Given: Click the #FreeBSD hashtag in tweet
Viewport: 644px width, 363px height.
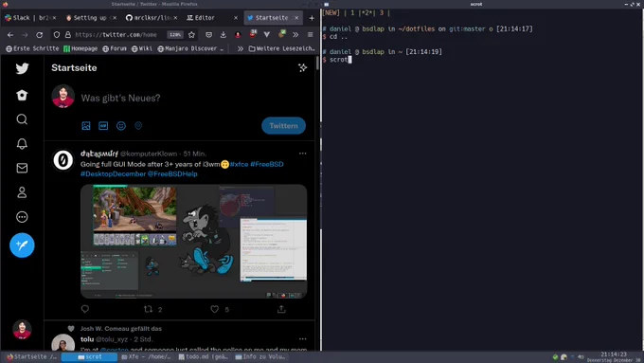Looking at the screenshot, I should (267, 164).
